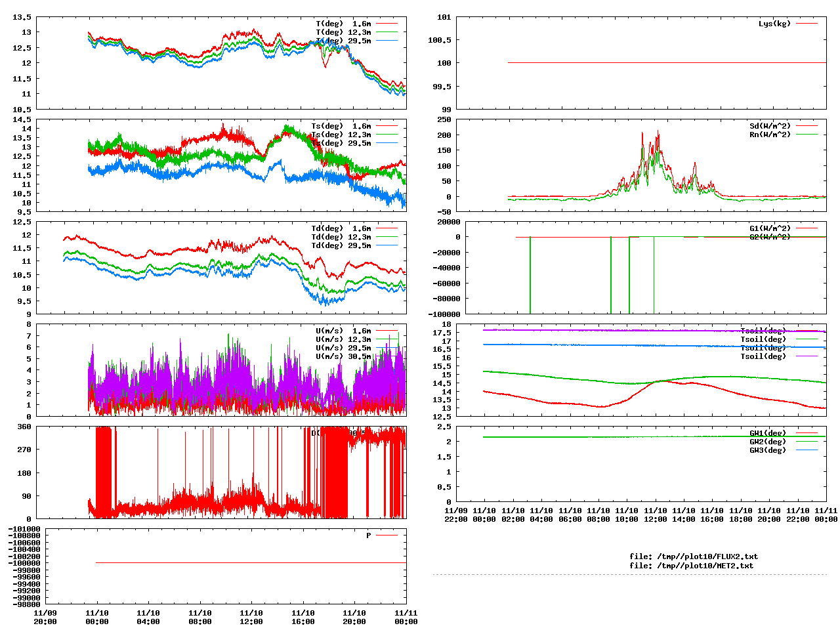Click the Ts(deg) 29.5m legend label
Image resolution: width=840 pixels, height=630 pixels.
[x=341, y=143]
